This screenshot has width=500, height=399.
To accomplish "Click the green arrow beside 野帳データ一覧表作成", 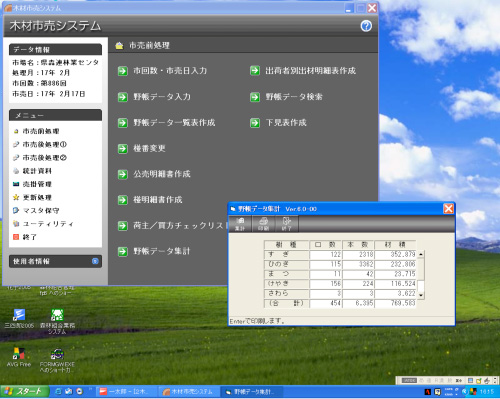I will 123,123.
